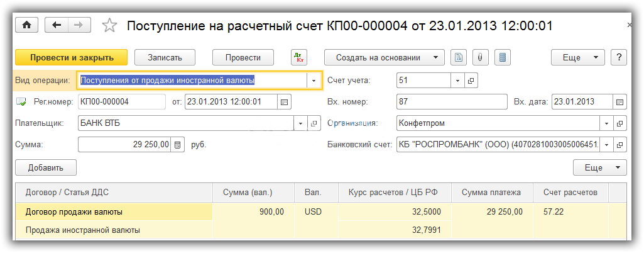Show Дт/Кт accounting entries icon
644x253 pixels.
click(x=299, y=57)
